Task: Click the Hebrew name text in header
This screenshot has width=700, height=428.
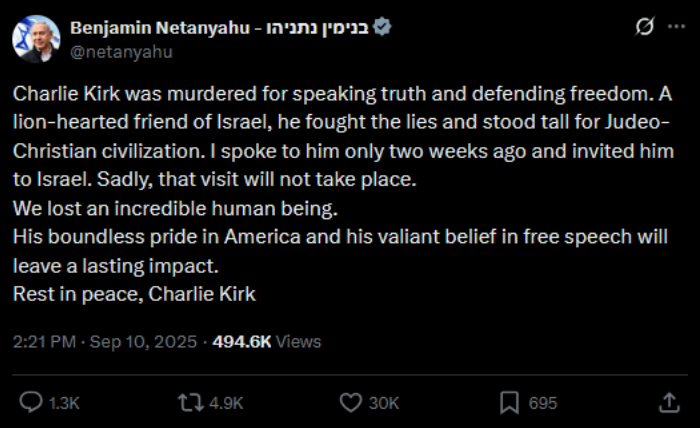Action: point(317,28)
